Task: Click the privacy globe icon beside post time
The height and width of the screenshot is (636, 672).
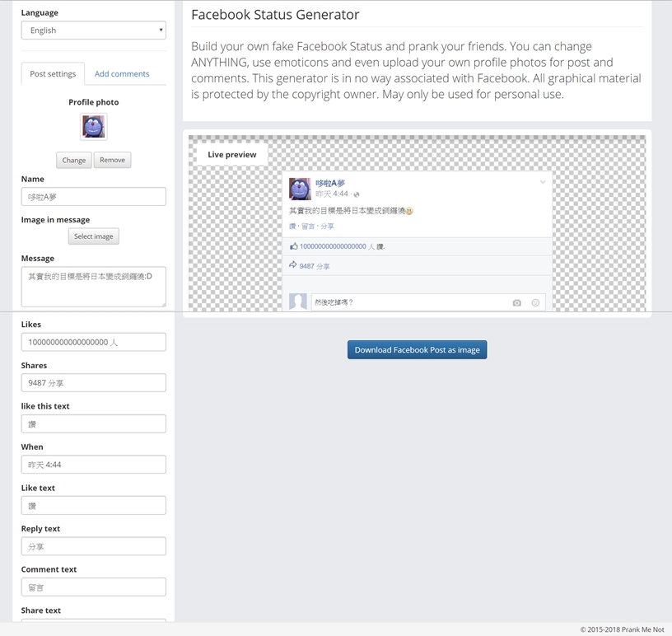Action: click(x=356, y=194)
